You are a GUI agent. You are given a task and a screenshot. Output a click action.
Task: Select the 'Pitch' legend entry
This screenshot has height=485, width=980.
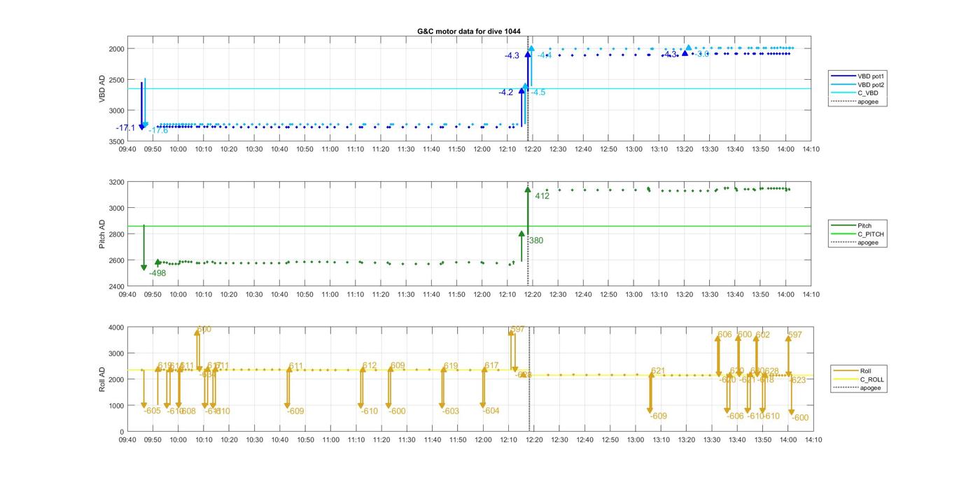pyautogui.click(x=865, y=225)
